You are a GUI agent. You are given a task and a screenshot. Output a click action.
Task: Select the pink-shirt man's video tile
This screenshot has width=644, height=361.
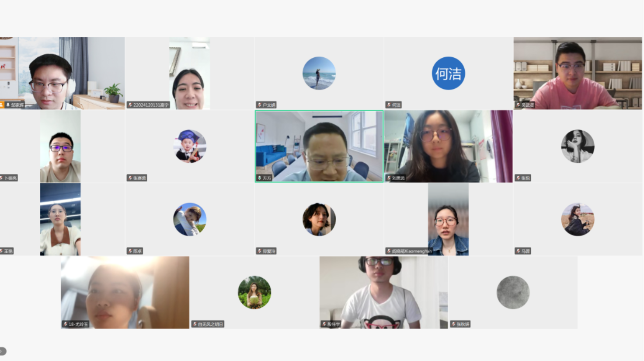578,73
